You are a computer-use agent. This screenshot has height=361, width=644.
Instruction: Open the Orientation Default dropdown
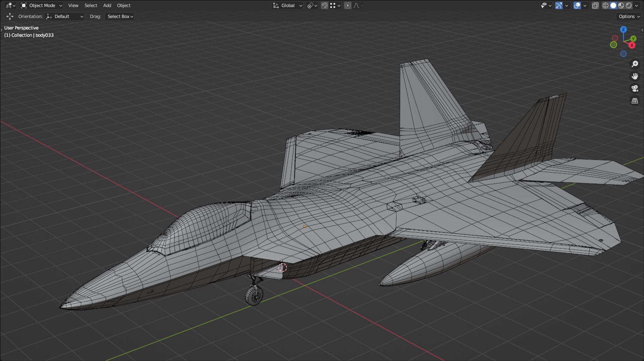coord(64,16)
